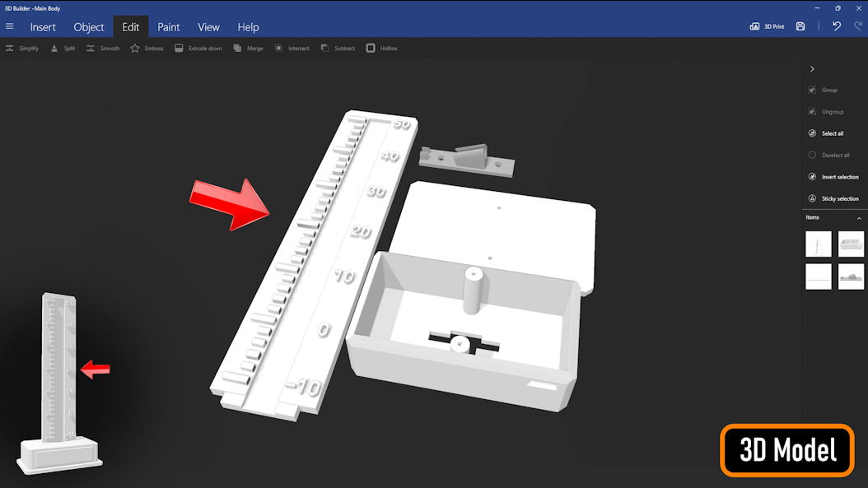Hollow out model with Hollow tool
868x488 pixels.
[371, 49]
